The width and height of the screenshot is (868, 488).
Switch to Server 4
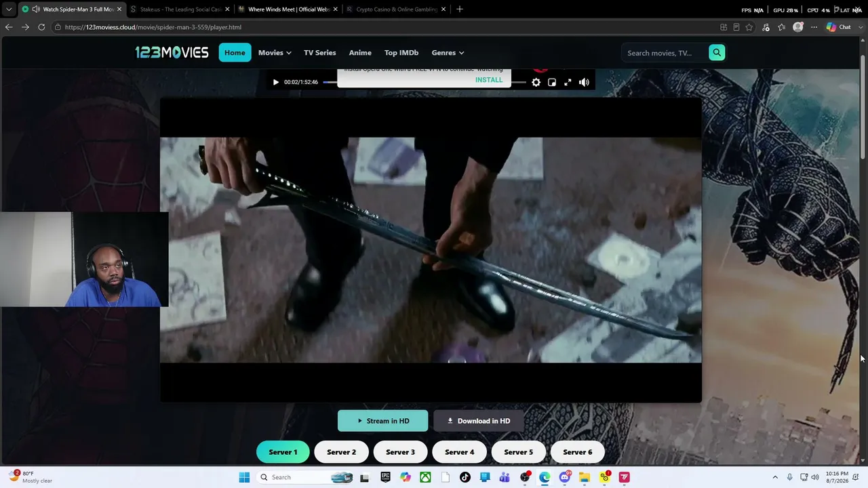(x=459, y=452)
